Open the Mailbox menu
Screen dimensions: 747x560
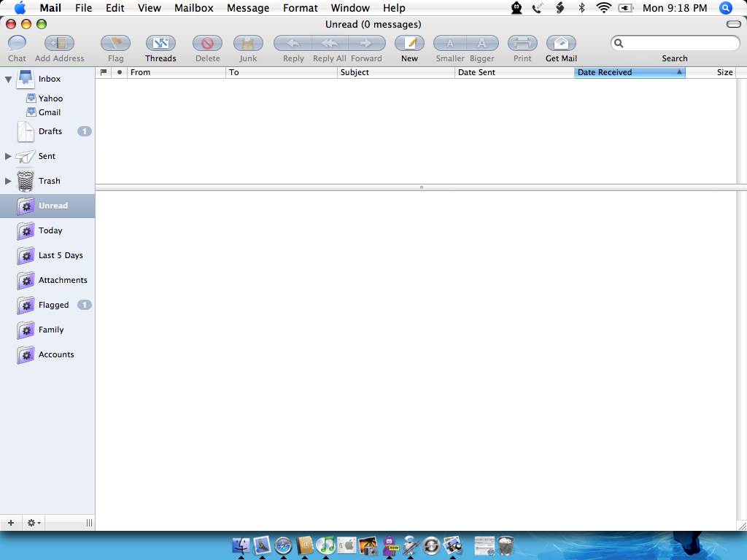coord(194,8)
